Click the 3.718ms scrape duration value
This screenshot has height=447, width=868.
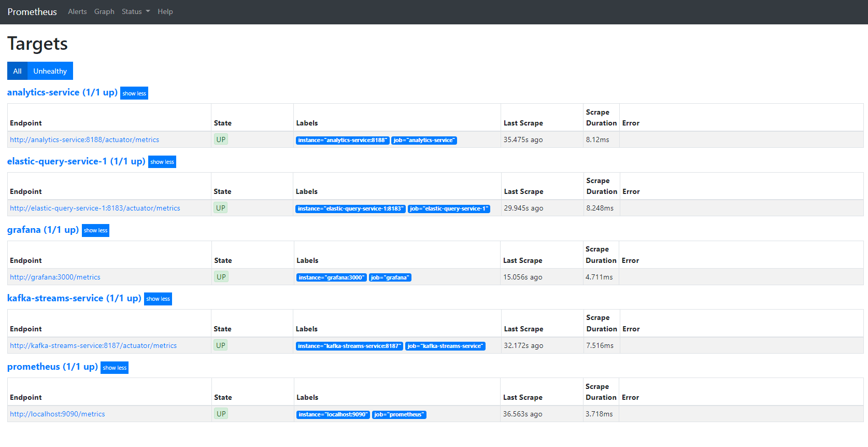point(599,414)
